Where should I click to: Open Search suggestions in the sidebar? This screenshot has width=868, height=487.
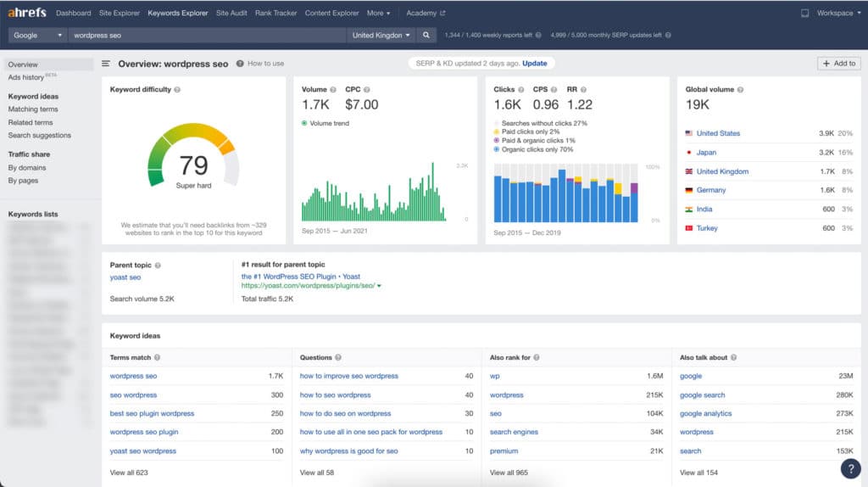click(x=39, y=135)
